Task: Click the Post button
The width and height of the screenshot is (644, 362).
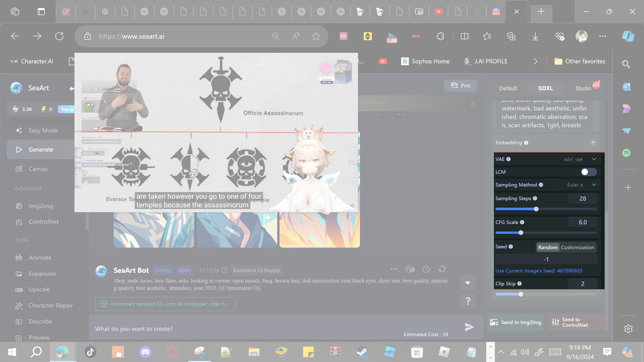Action: coord(460,86)
